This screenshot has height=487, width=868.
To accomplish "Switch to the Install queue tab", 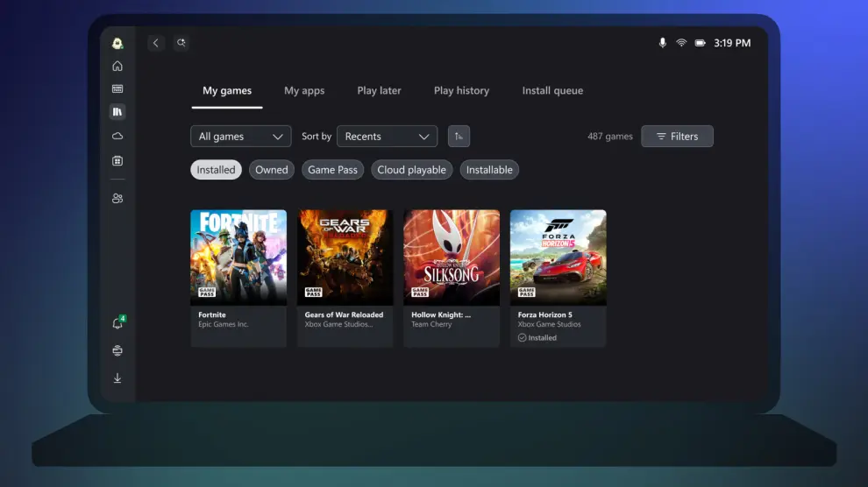I will (552, 91).
